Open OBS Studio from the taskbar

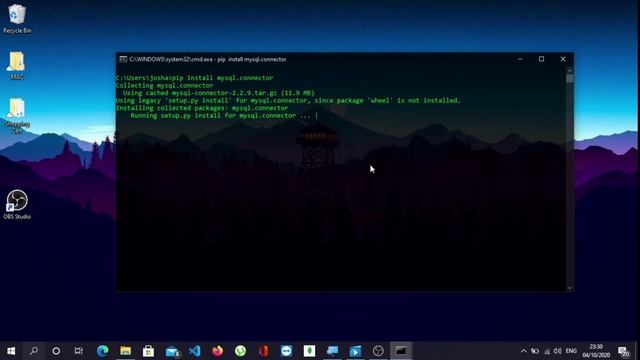click(x=378, y=351)
